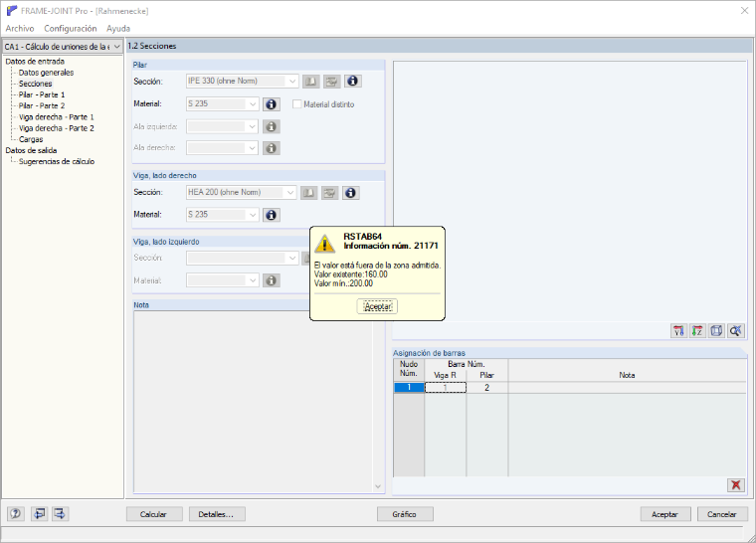Select Cargas in the tree
Image resolution: width=756 pixels, height=543 pixels.
point(31,139)
